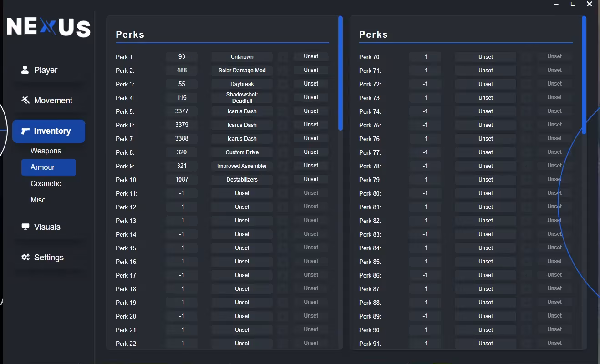The image size is (600, 364).
Task: Select the Perk 5 value field 3377
Action: click(x=182, y=111)
